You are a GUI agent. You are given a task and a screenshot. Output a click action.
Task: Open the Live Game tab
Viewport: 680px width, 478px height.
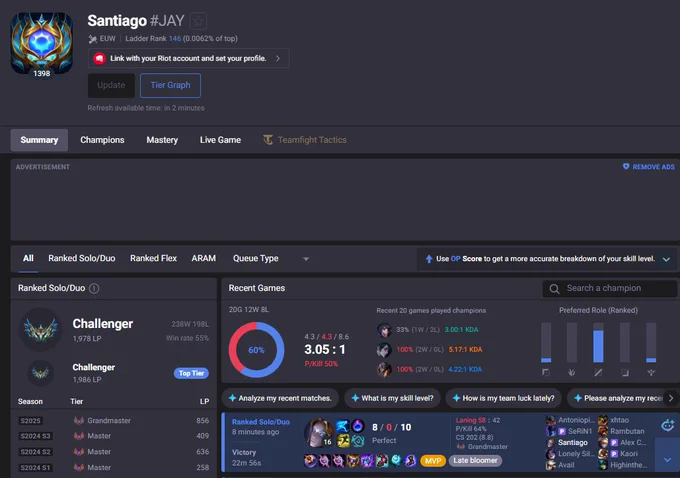(x=220, y=140)
